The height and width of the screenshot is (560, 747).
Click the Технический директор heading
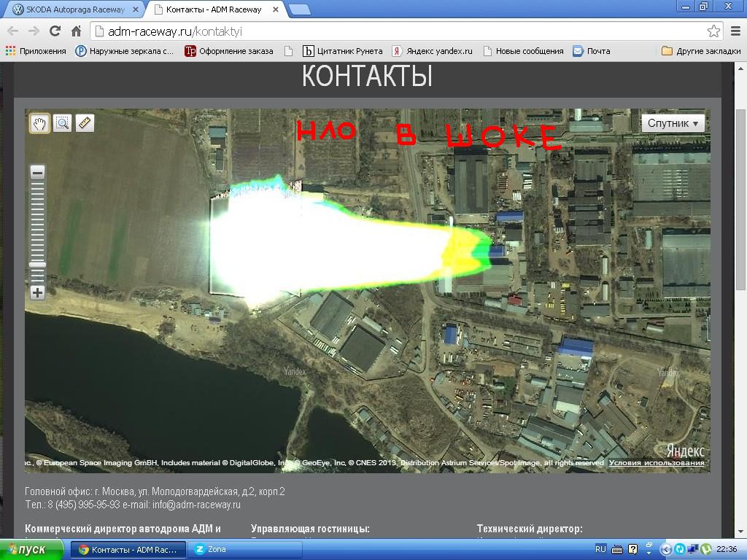(x=530, y=529)
